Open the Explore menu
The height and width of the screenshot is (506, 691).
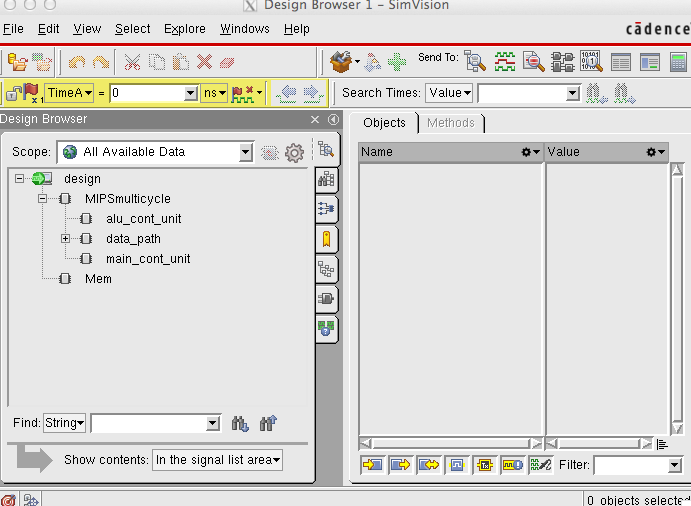(185, 29)
